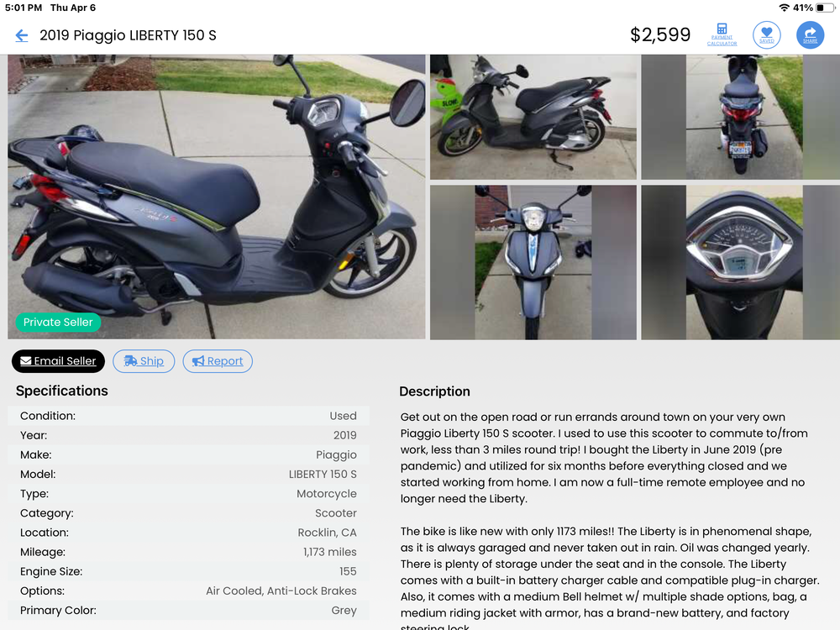Click the Email Seller button
840x630 pixels.
tap(59, 361)
